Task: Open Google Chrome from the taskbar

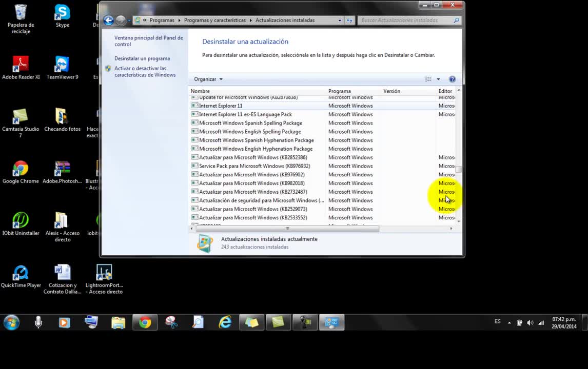Action: [145, 322]
